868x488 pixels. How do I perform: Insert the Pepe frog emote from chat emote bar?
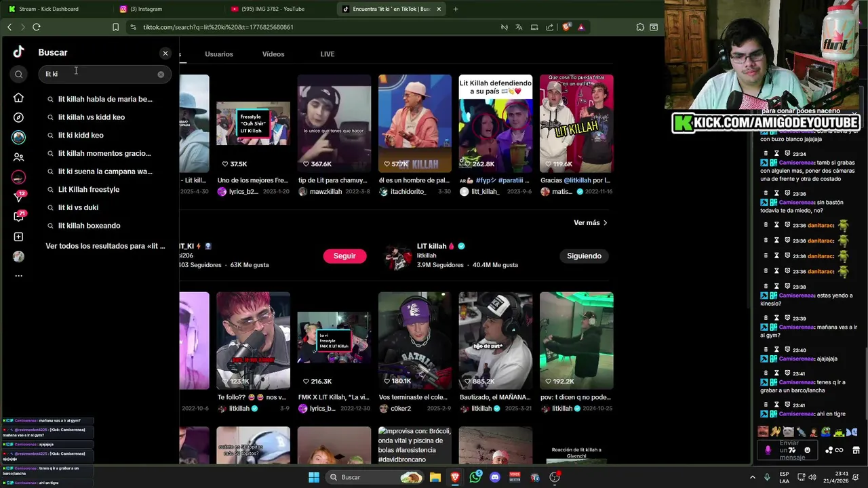click(825, 432)
